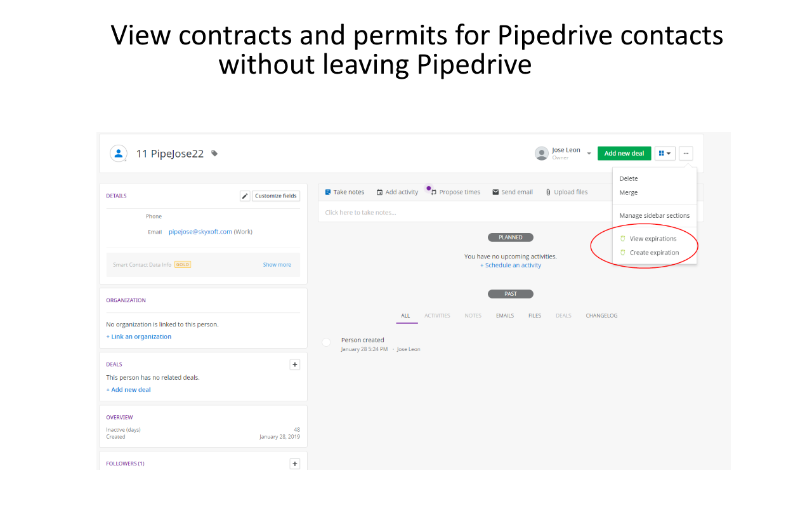This screenshot has height=508, width=812.
Task: Click the Smart Contact Data GOLD badge
Action: (182, 264)
